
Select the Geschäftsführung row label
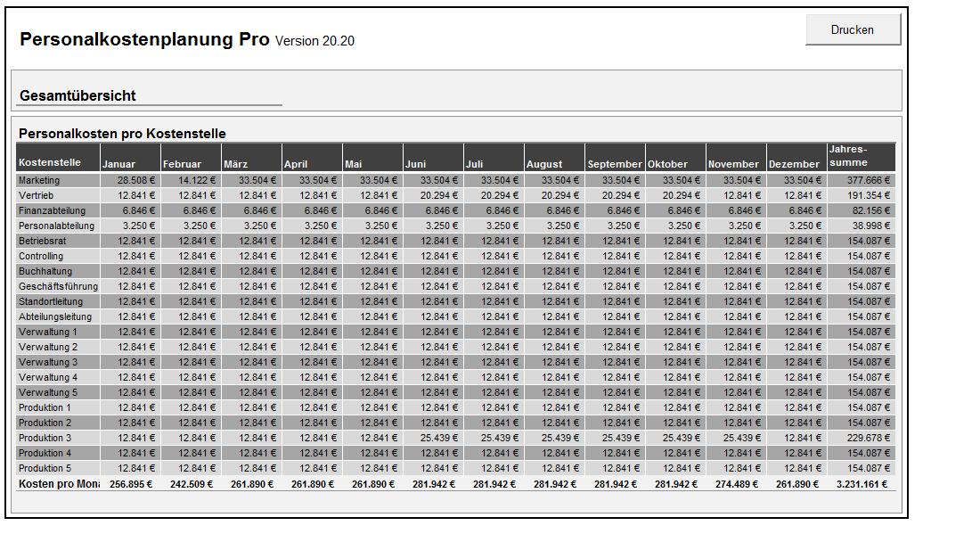(57, 286)
